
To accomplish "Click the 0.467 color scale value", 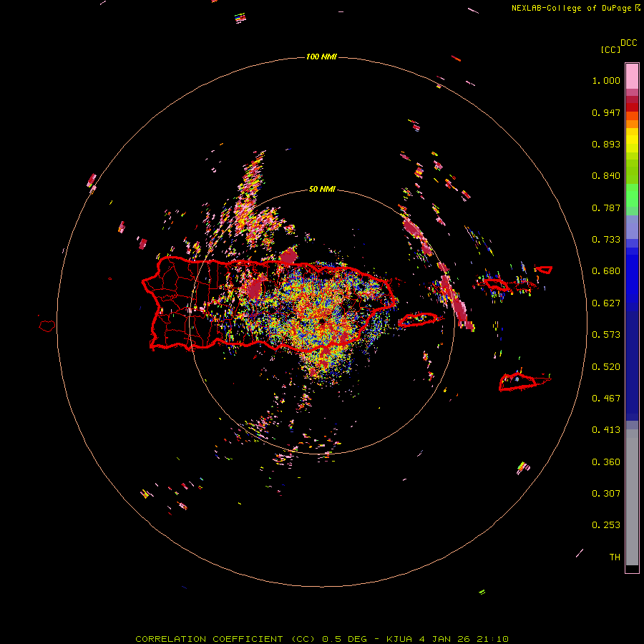I will [x=606, y=399].
